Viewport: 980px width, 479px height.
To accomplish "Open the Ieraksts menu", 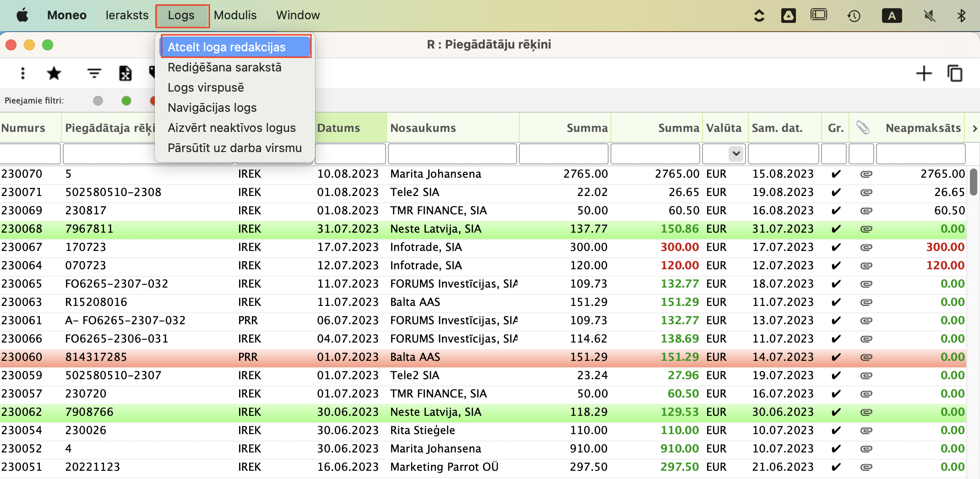I will click(x=127, y=16).
